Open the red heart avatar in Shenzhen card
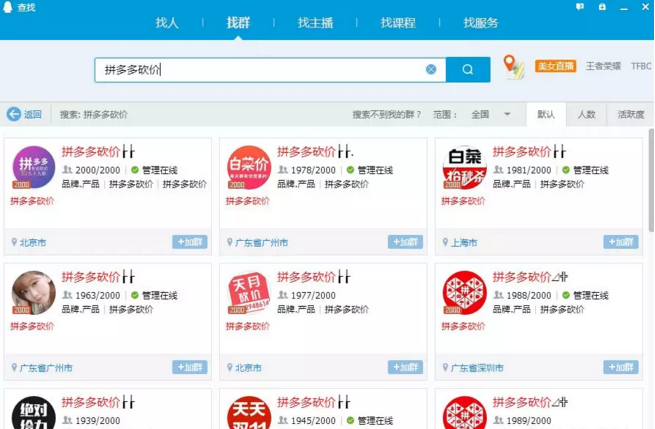Screen dimensions: 655x429 click(465, 292)
